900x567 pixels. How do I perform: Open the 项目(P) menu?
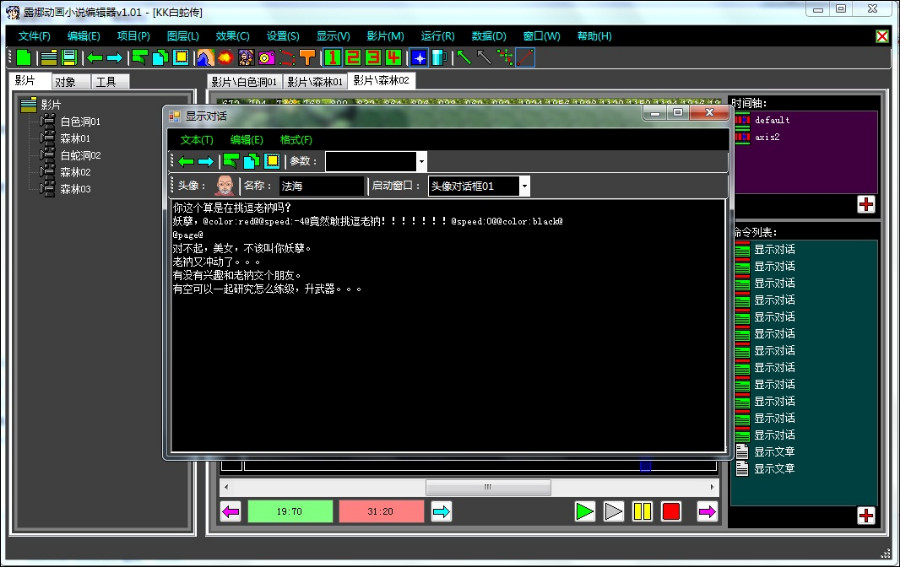click(134, 36)
